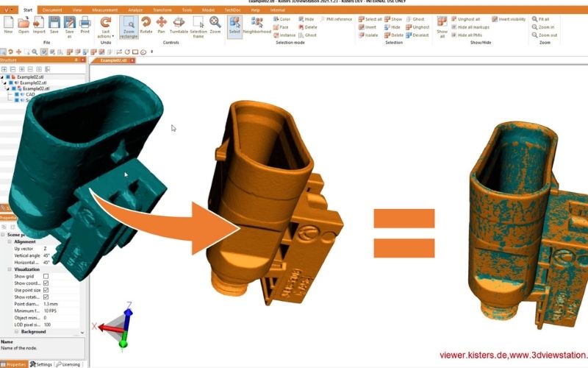Collapse the Alignment property group
588x368 pixels.
(10, 241)
